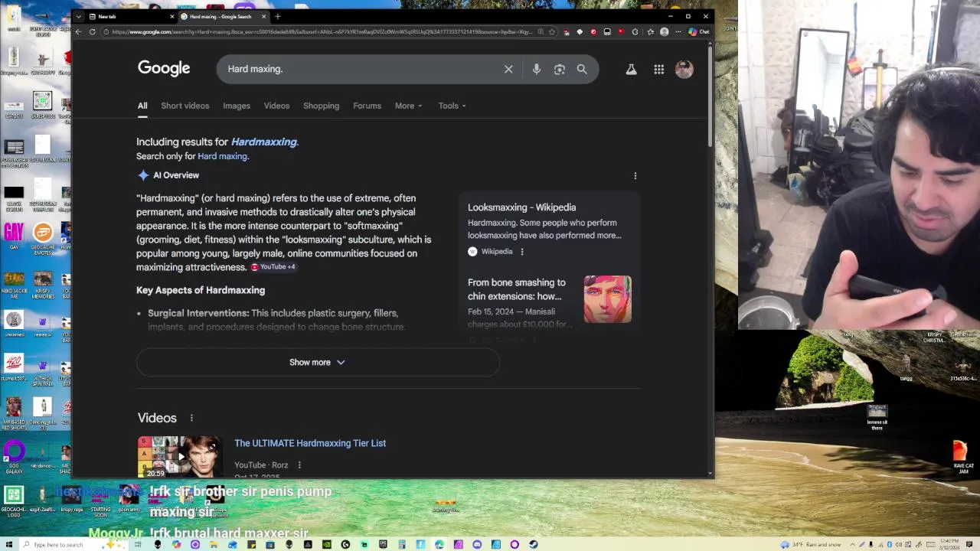
Task: Open the browser tab search dropdown
Action: pos(78,16)
